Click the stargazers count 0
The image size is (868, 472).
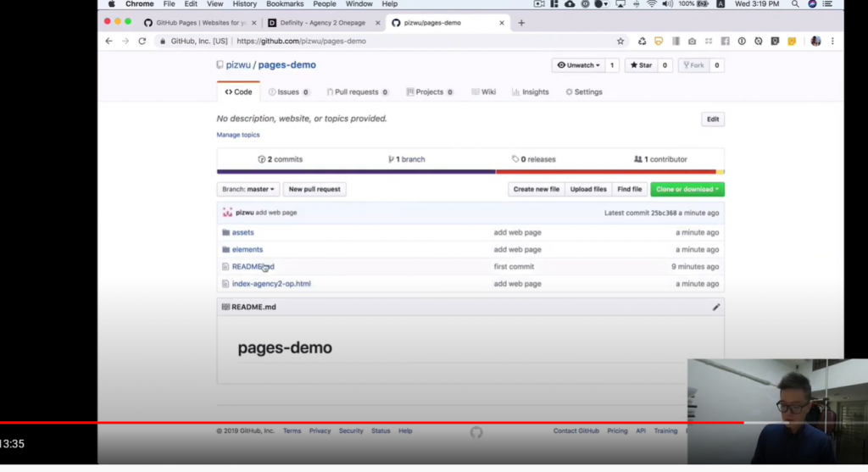[665, 65]
